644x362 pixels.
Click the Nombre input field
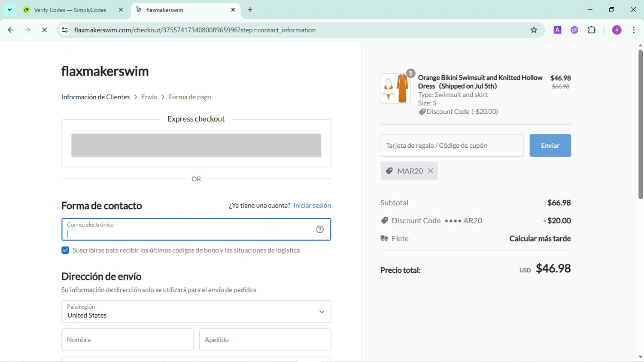point(128,340)
